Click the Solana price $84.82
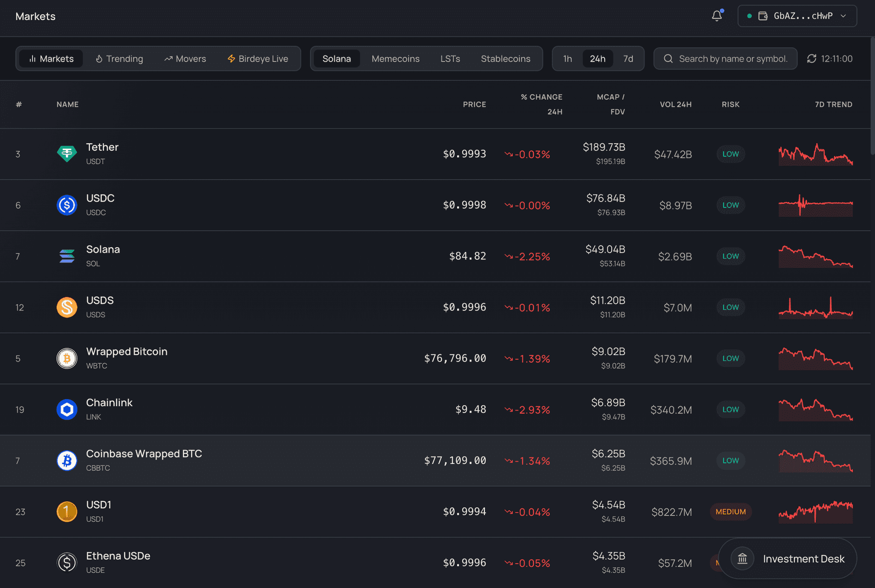The width and height of the screenshot is (875, 588). click(467, 256)
